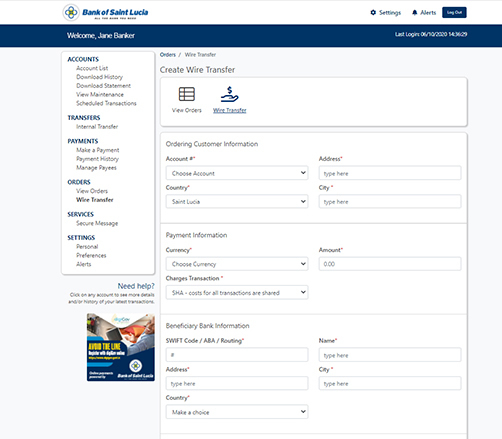The height and width of the screenshot is (439, 502).
Task: Click the Bank of Saint Lucia logo
Action: tap(105, 13)
